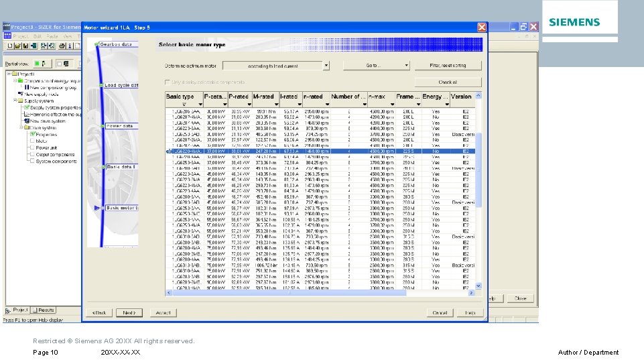Open the Project menu in SIZER window
The width and height of the screenshot is (644, 362).
(x=21, y=36)
